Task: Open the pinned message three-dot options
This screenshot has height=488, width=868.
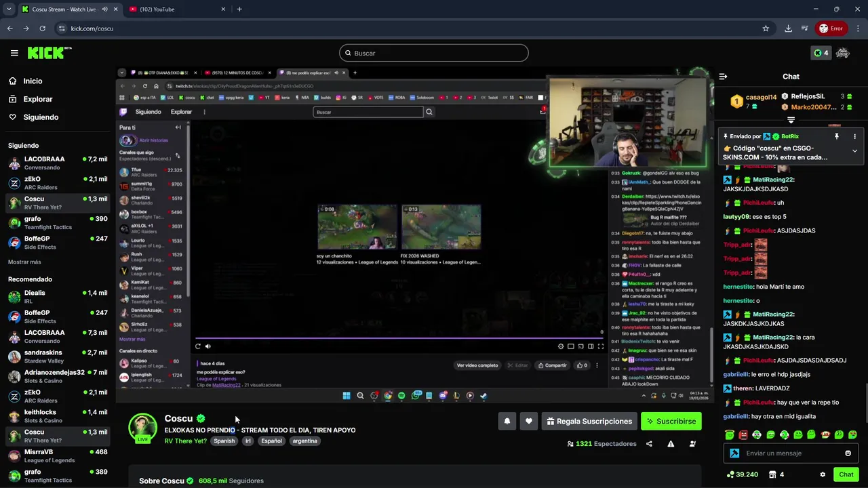Action: tap(854, 136)
